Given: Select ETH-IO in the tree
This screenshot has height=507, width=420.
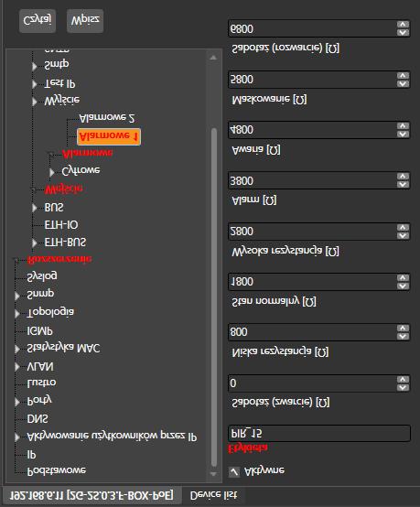Looking at the screenshot, I should 61,225.
